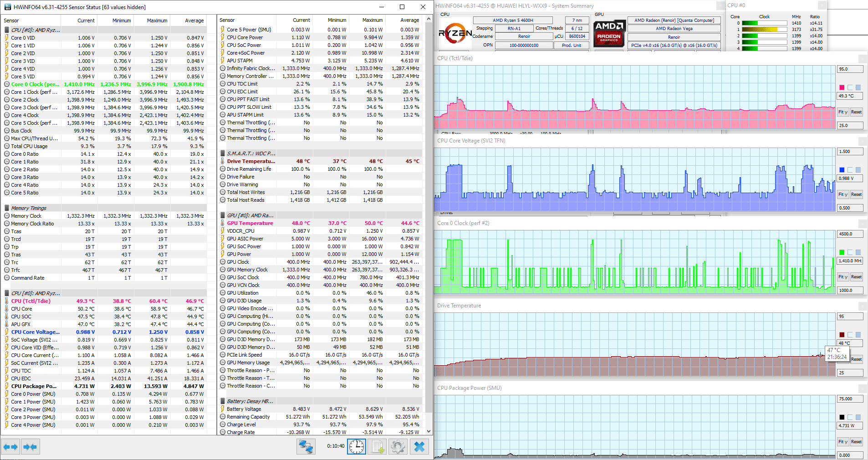Select the Remaining Capacity sensor row
Viewport: 868px width, 460px height.
(321, 417)
